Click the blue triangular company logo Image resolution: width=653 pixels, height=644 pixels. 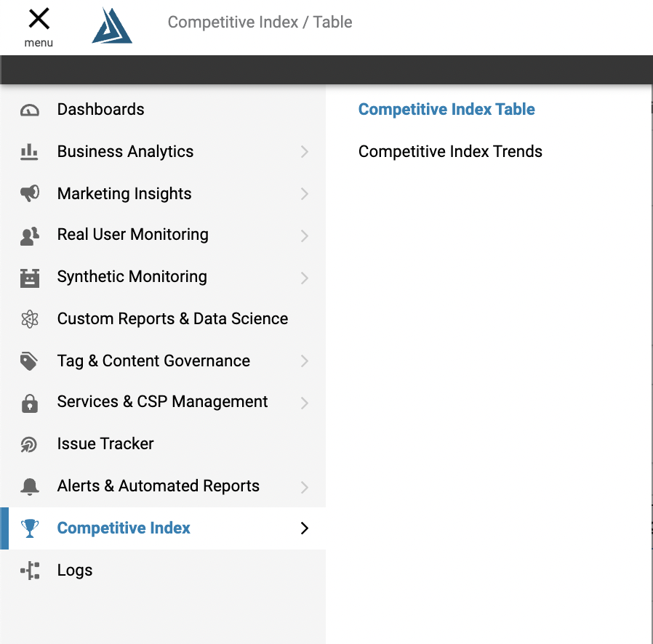(x=112, y=26)
